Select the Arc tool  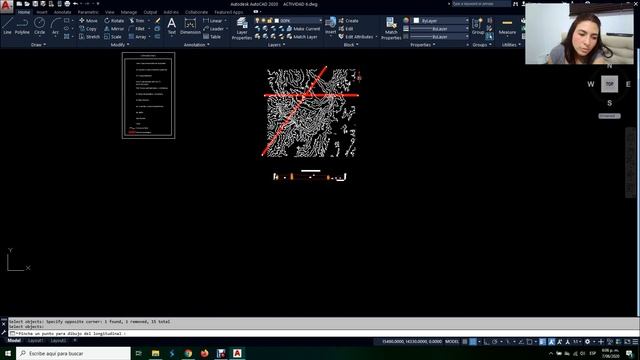pyautogui.click(x=55, y=26)
